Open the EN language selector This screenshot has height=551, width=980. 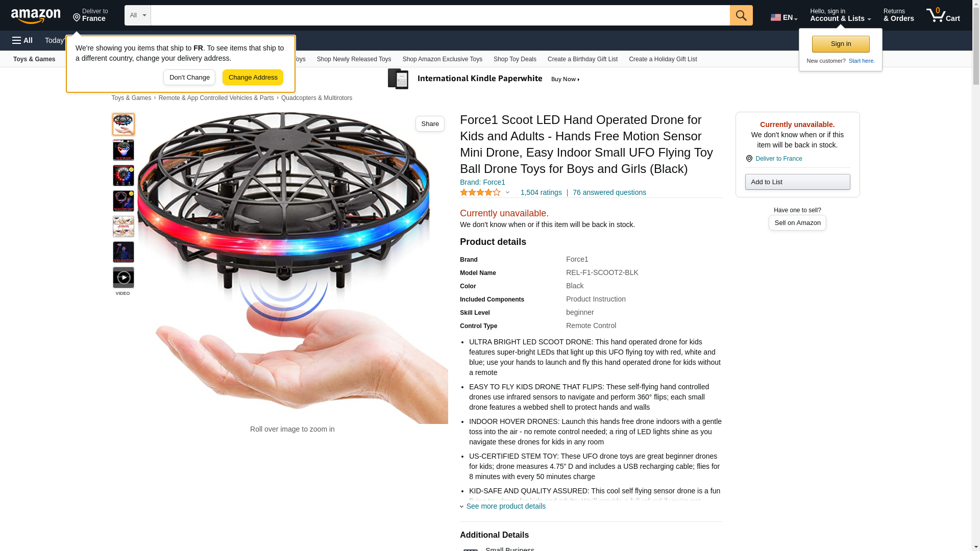[784, 17]
